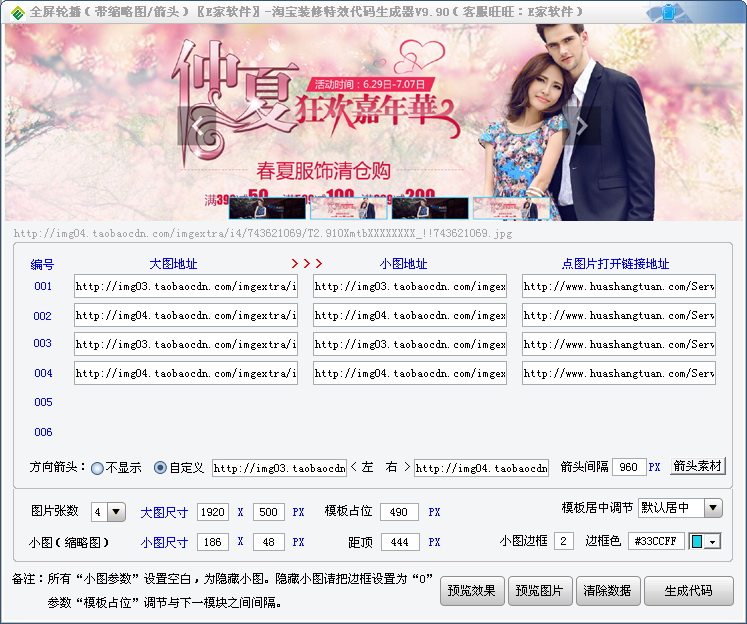This screenshot has width=747, height=624.
Task: Click the 预览图片 button
Action: [540, 591]
